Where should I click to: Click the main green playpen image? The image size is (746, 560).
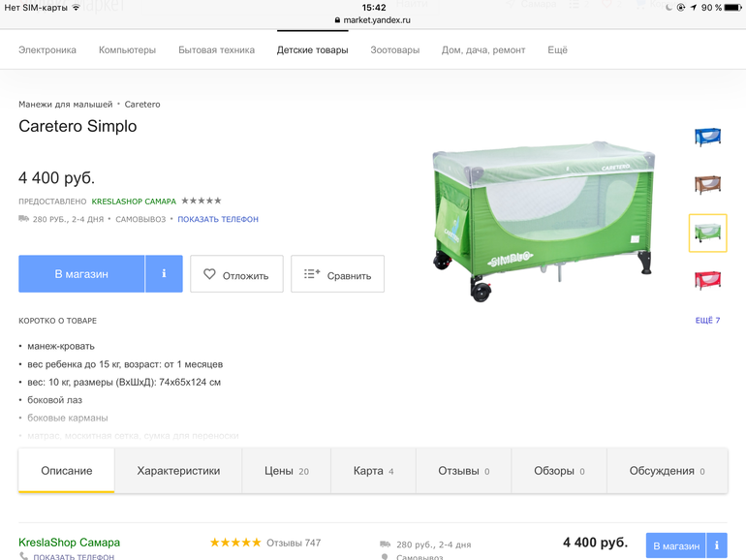[x=544, y=221]
